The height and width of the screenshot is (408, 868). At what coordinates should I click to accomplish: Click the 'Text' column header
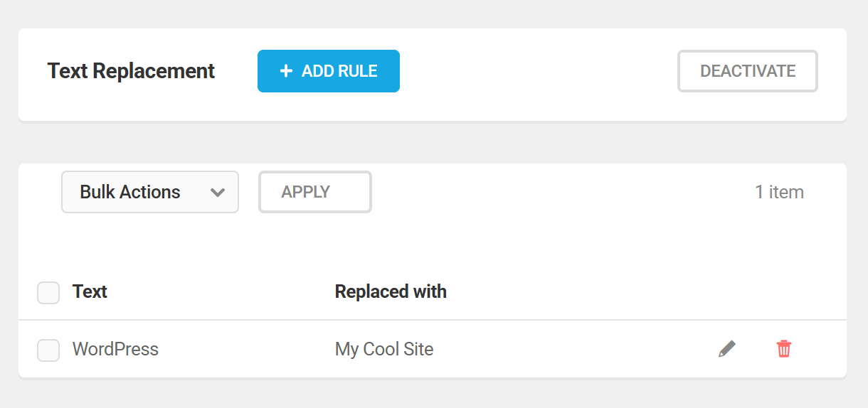90,291
